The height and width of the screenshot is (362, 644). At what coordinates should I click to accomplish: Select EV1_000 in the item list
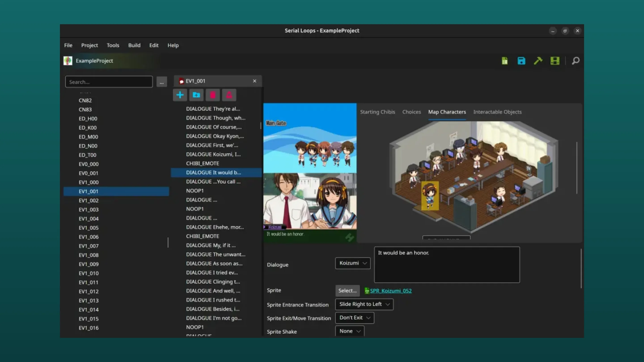[x=116, y=182]
